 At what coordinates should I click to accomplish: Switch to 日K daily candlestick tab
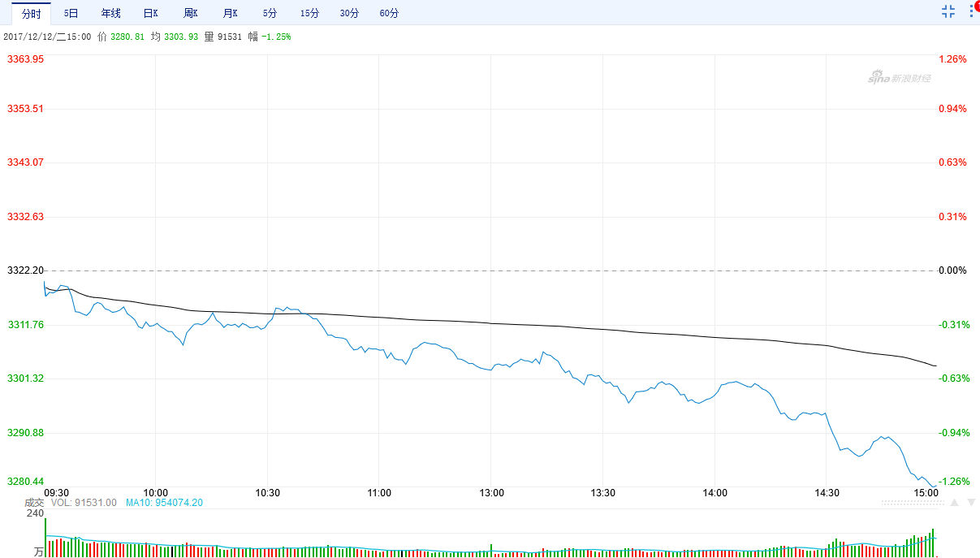click(150, 13)
